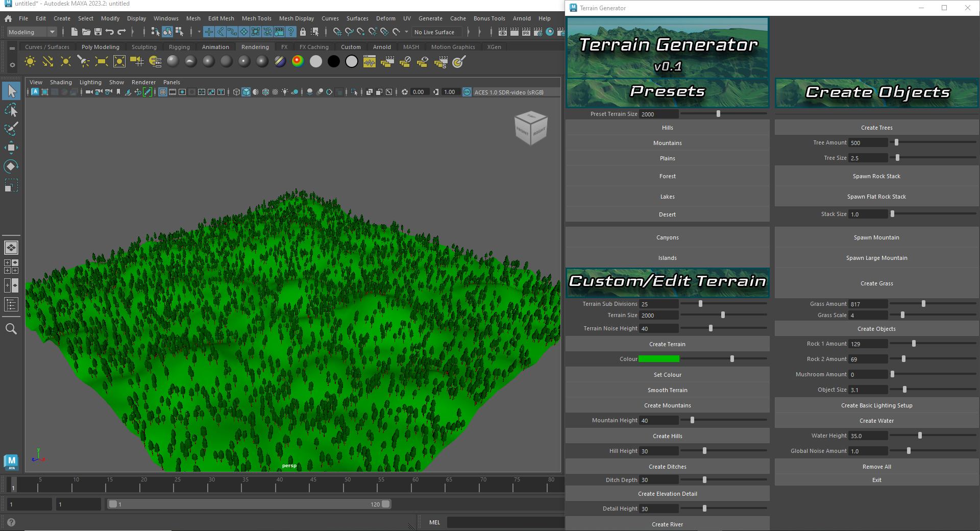This screenshot has width=980, height=531.
Task: Switch to the Poly Modeling shelf tab
Action: pos(101,46)
